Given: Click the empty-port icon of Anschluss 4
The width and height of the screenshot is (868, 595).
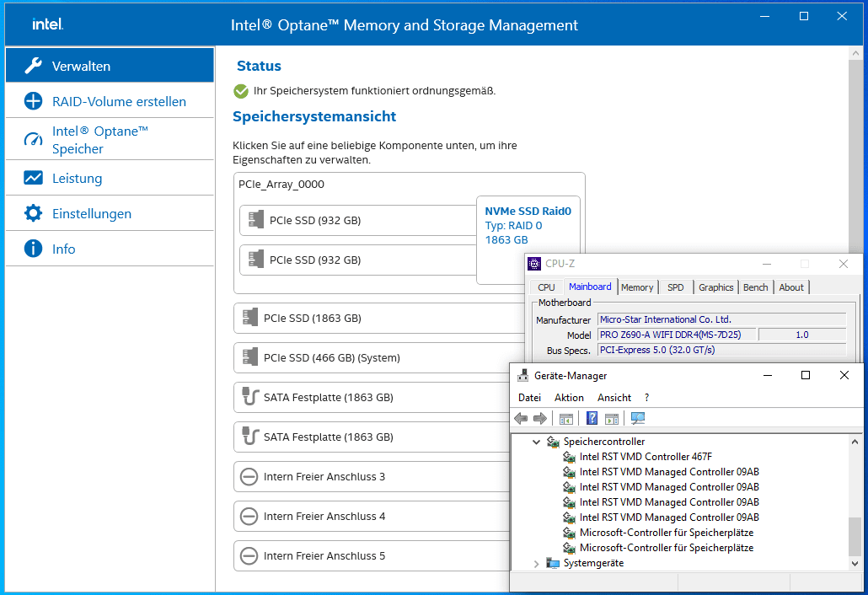Looking at the screenshot, I should (249, 516).
